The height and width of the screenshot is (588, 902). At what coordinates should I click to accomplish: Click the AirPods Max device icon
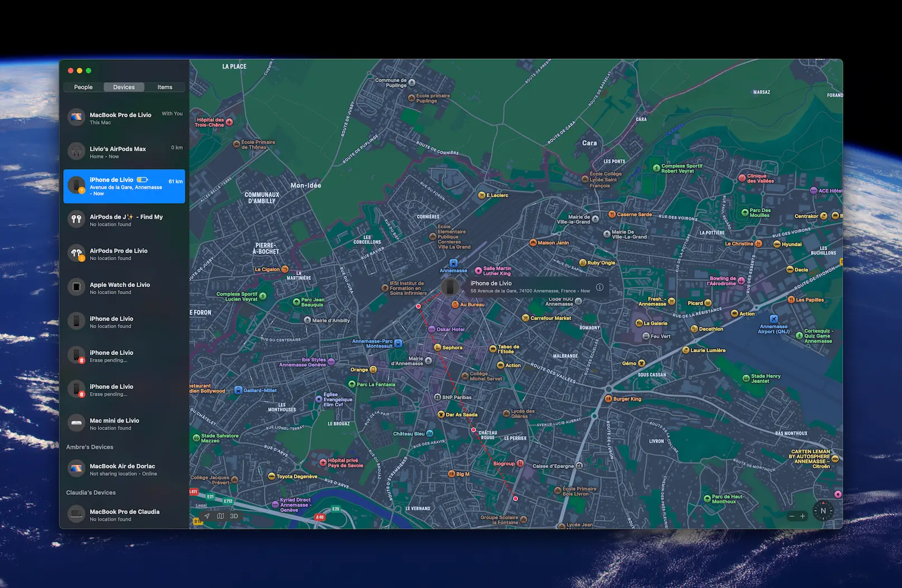(x=76, y=151)
